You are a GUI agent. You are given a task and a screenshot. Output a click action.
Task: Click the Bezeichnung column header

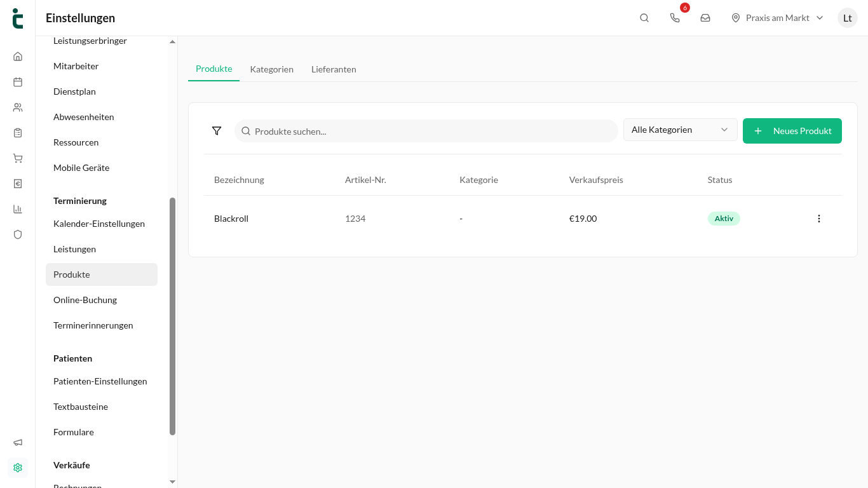tap(239, 180)
